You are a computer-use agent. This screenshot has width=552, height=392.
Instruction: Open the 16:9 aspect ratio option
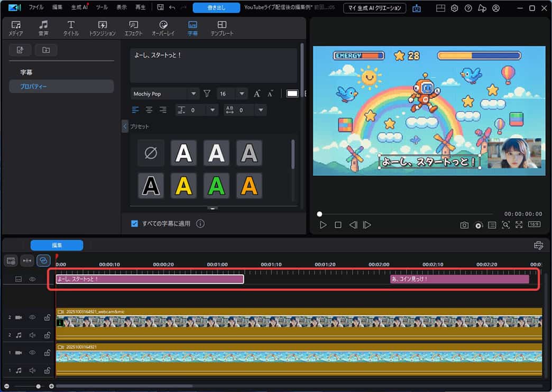click(535, 225)
